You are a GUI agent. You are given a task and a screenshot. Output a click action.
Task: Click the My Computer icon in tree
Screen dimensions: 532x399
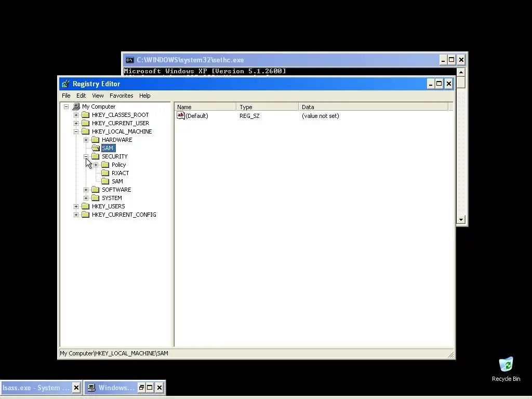[76, 107]
